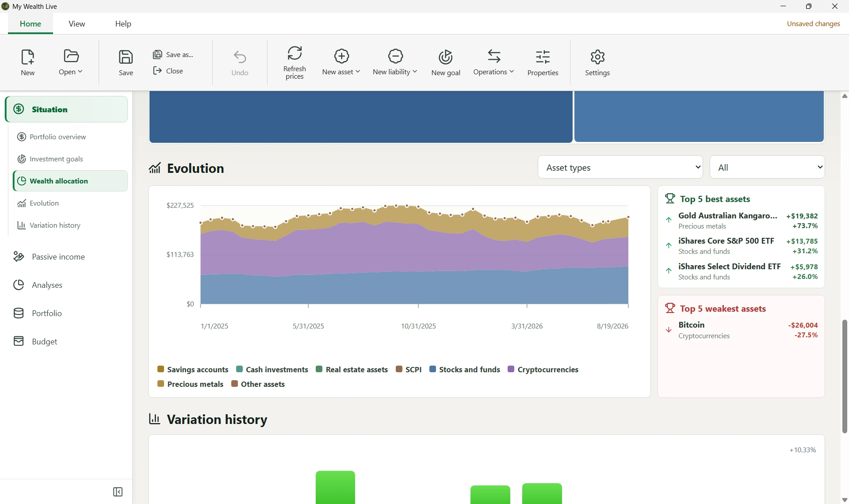
Task: Click the Top 5 weakest assets heading
Action: (723, 309)
